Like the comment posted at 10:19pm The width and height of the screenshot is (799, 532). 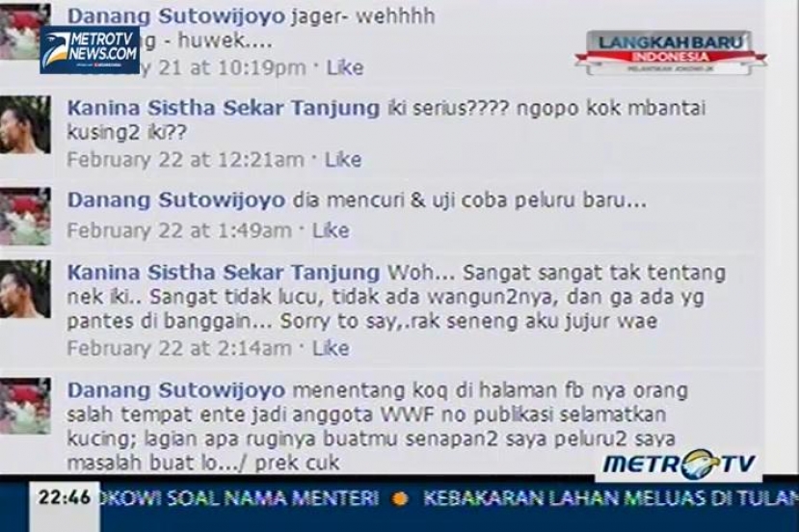(x=345, y=67)
